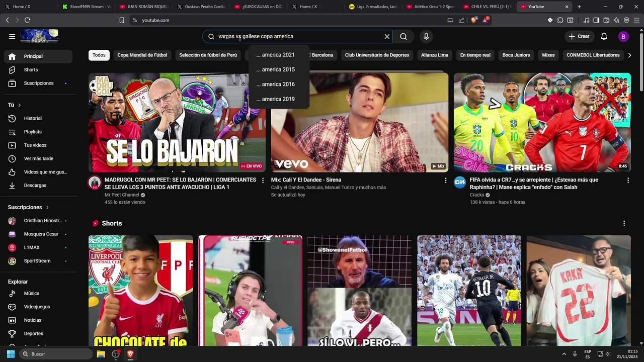
Task: Select Club Universitario de Deportes chip
Action: (377, 55)
